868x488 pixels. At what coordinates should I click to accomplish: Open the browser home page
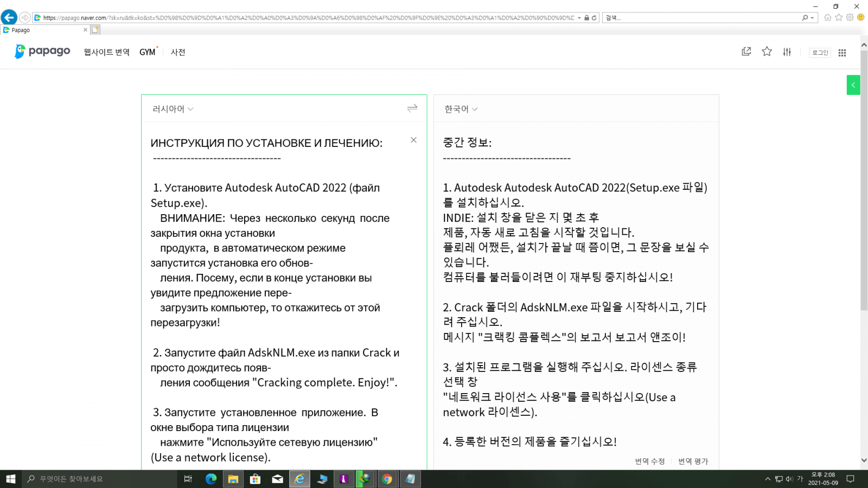pyautogui.click(x=827, y=17)
